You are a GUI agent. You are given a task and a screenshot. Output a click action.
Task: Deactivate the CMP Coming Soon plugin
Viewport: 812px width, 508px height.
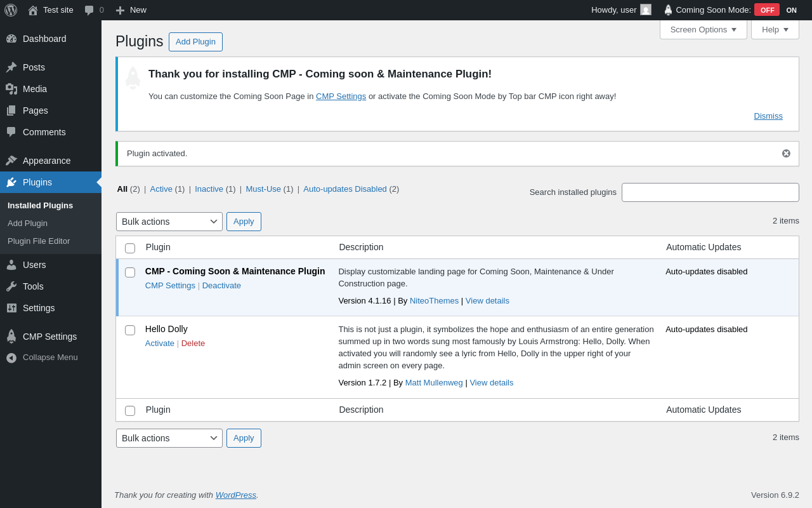click(221, 286)
